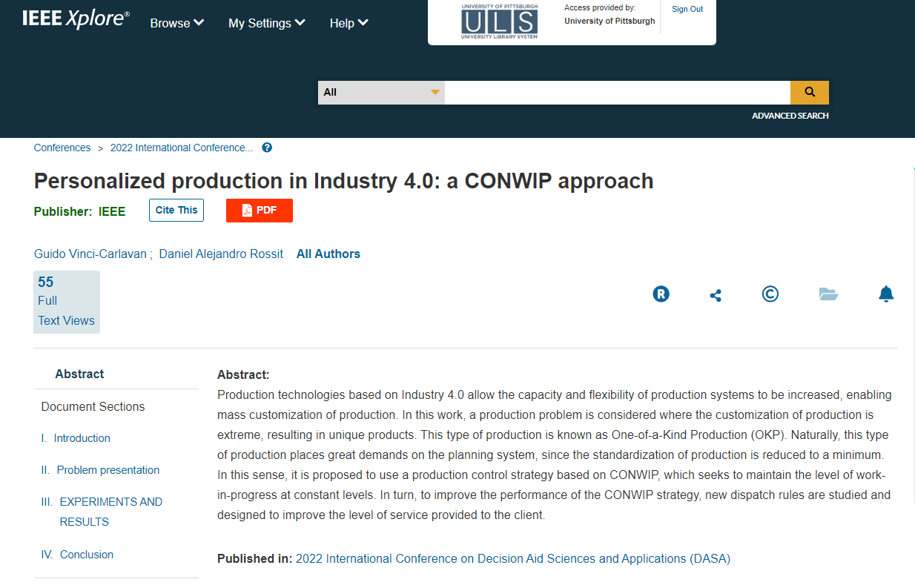The height and width of the screenshot is (588, 915).
Task: Go to IEEE Xplore home logo
Action: click(76, 20)
